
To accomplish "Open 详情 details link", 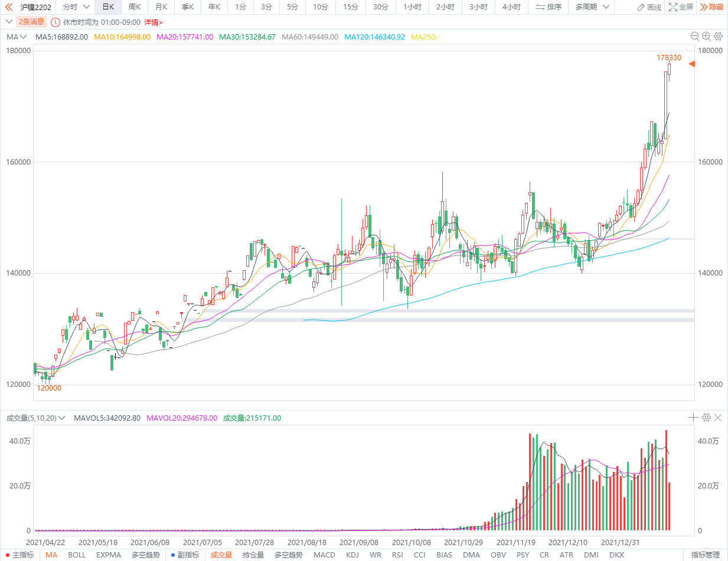I will (x=153, y=22).
